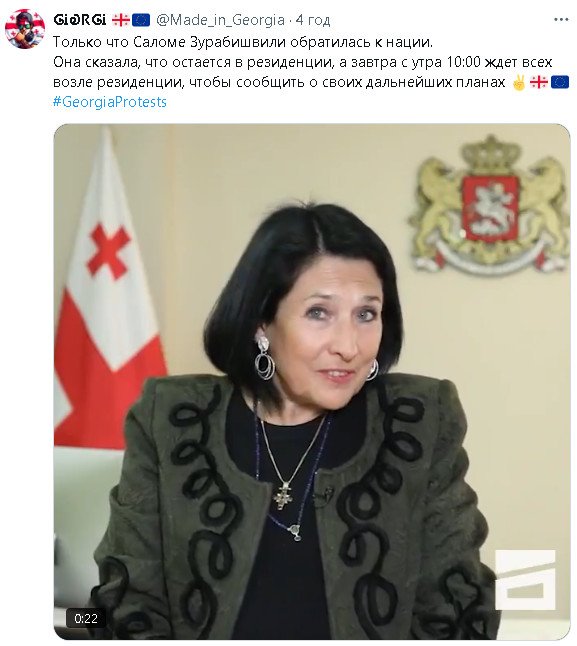Open the GiORGi display name profile link

coord(79,20)
